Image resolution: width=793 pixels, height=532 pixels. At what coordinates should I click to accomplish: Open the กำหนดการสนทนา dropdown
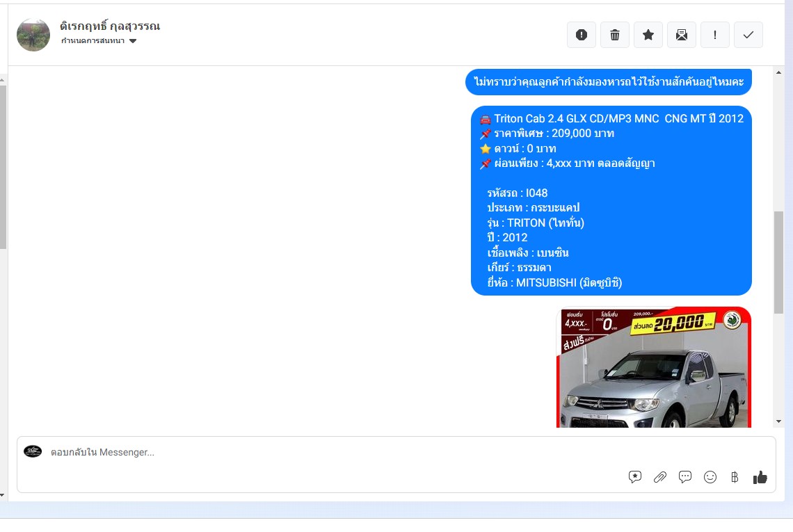point(99,41)
